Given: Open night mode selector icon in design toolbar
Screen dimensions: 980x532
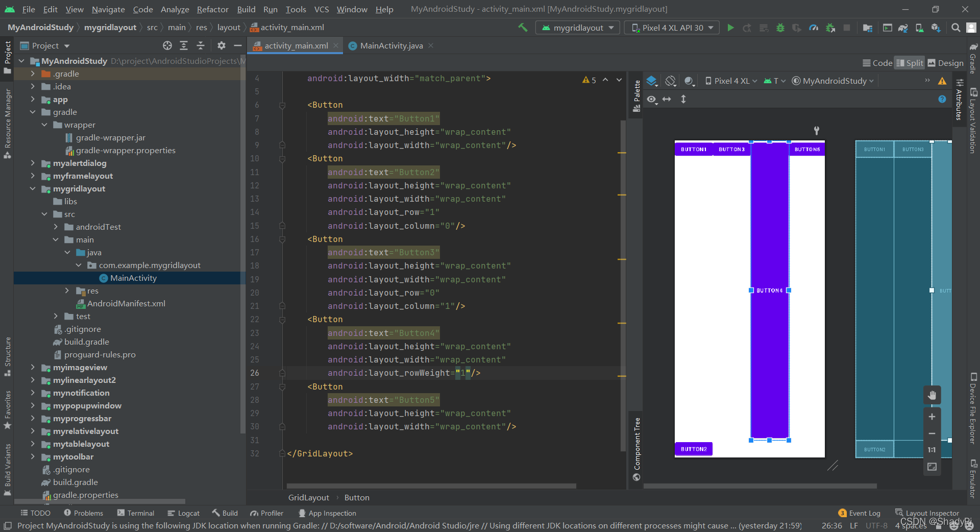Looking at the screenshot, I should (x=690, y=81).
